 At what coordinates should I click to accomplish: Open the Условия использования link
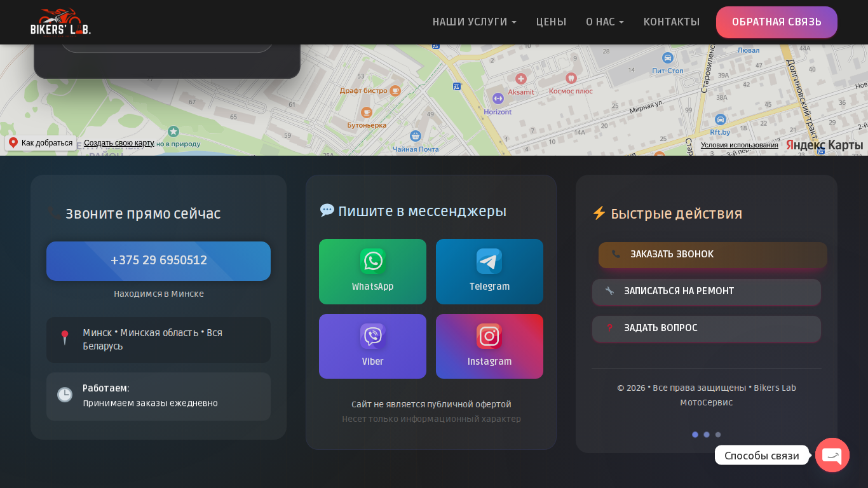(x=740, y=145)
